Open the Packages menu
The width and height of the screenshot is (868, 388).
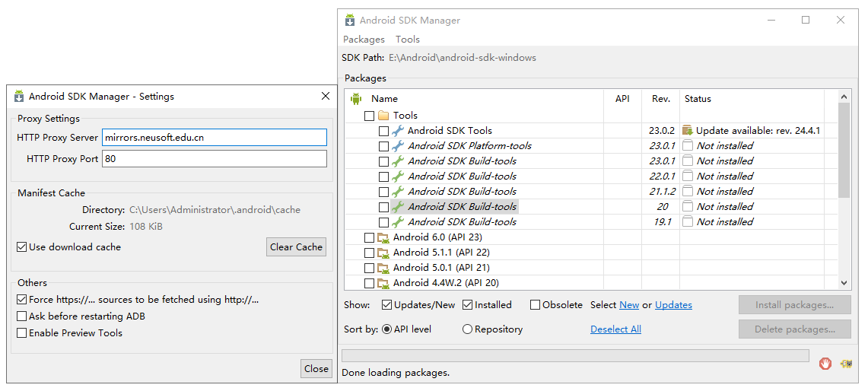click(x=364, y=40)
